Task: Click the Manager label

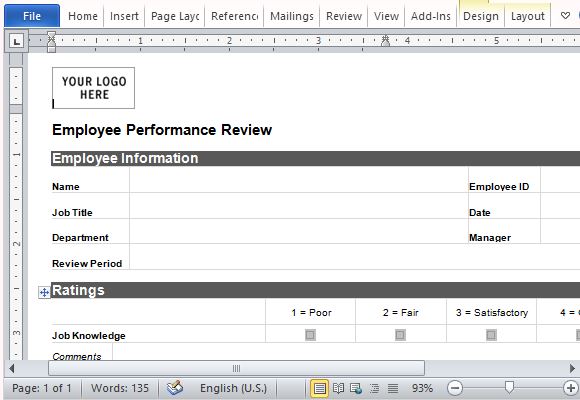Action: (490, 238)
